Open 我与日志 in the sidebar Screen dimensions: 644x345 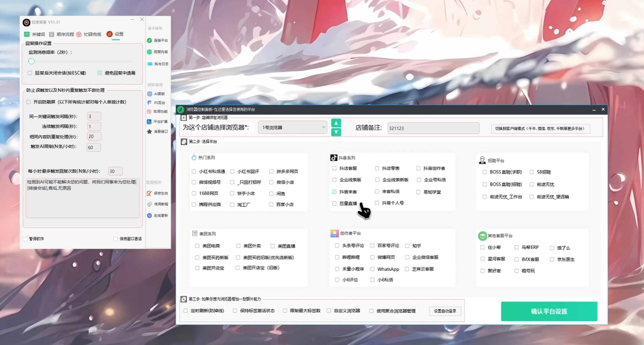point(158,64)
